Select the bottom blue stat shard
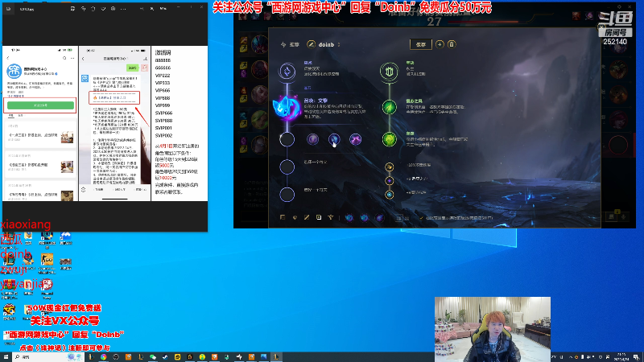Image resolution: width=644 pixels, height=362 pixels. pyautogui.click(x=390, y=195)
